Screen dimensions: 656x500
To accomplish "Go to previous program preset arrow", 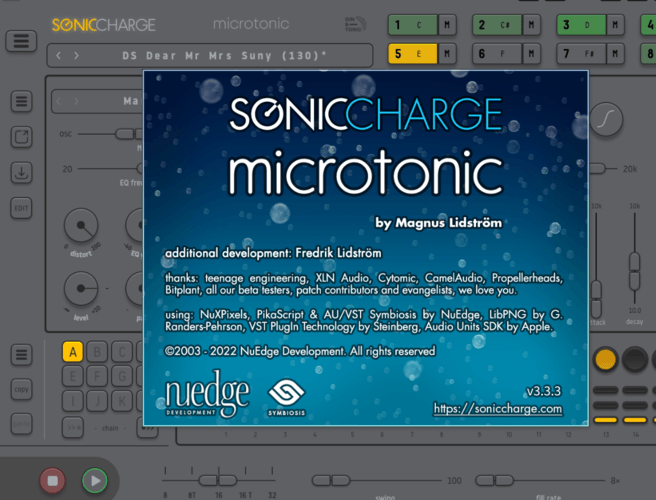I will (x=59, y=55).
